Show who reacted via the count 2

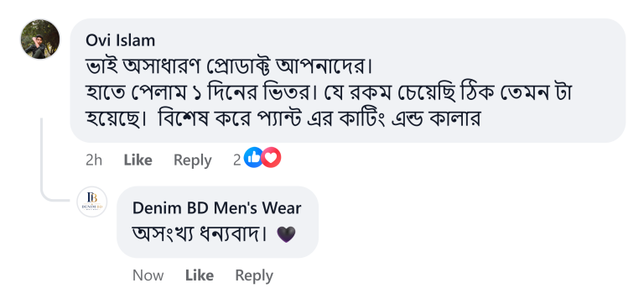coord(237,160)
